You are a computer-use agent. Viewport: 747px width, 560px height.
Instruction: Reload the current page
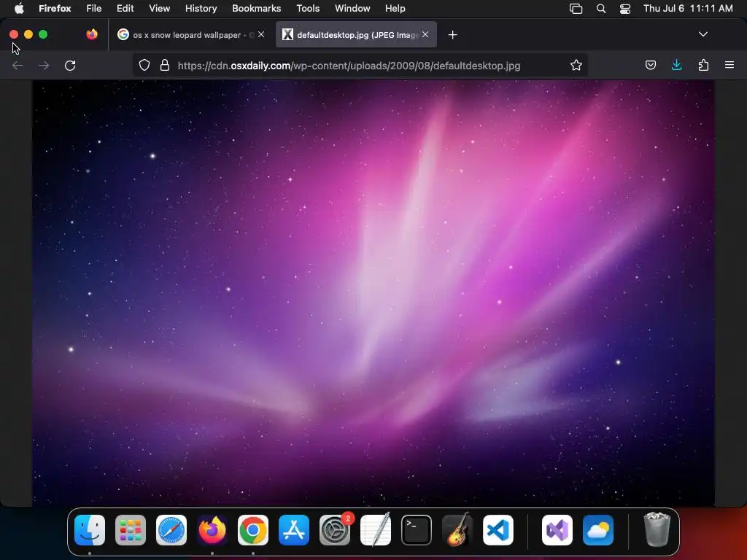[70, 65]
